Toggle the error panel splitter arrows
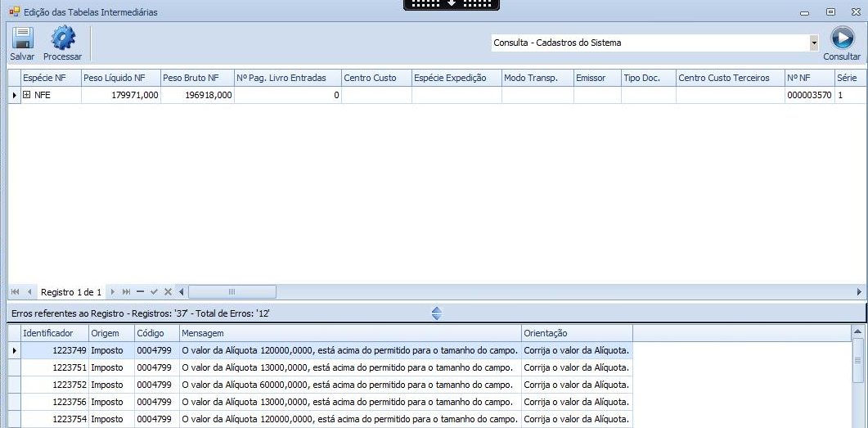This screenshot has width=868, height=428. [x=436, y=313]
